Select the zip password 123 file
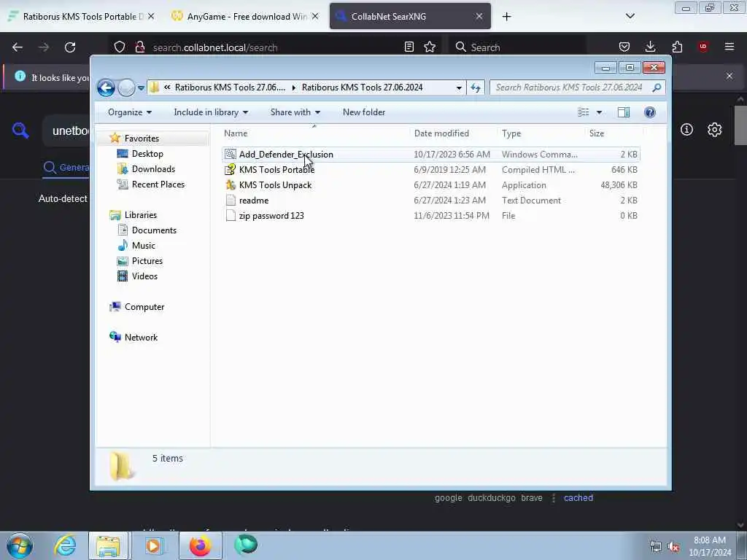The height and width of the screenshot is (560, 747). (430, 216)
